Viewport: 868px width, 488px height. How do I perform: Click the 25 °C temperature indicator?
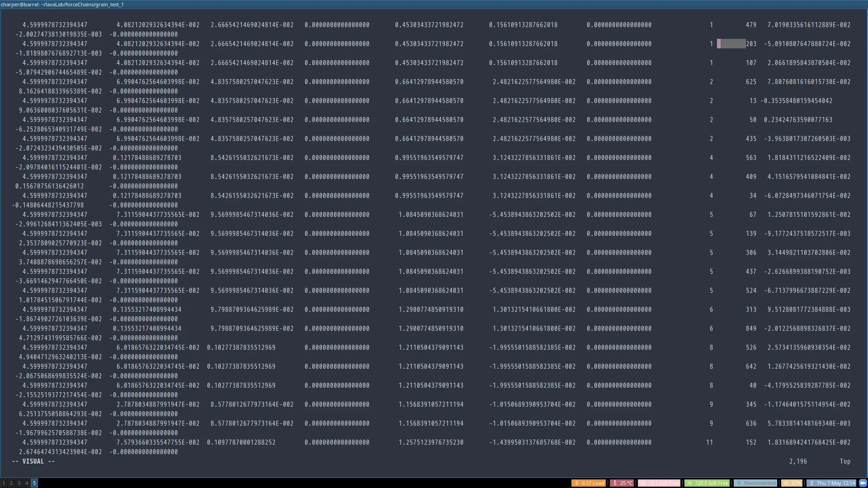point(622,483)
